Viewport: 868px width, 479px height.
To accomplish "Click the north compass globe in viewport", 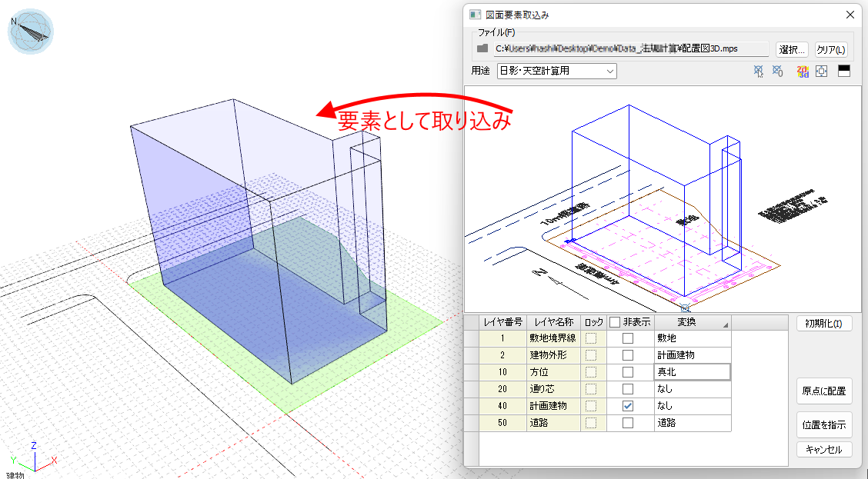I will tap(31, 32).
